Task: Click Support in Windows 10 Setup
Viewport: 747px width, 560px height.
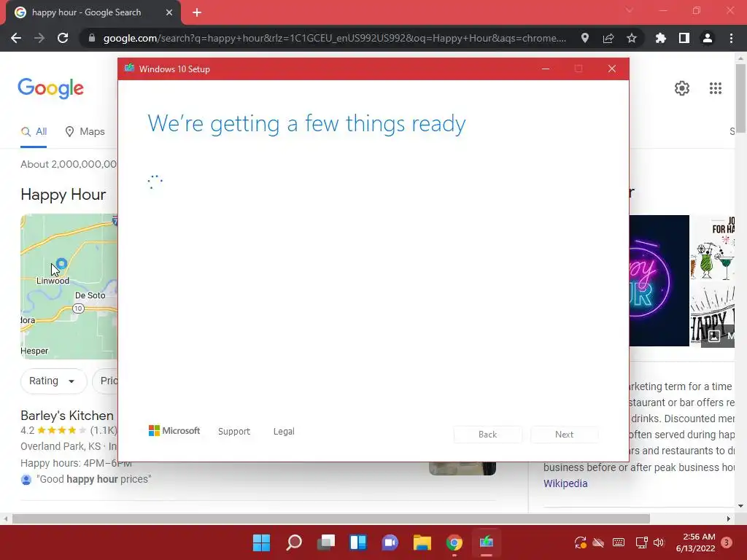Action: [x=234, y=432]
